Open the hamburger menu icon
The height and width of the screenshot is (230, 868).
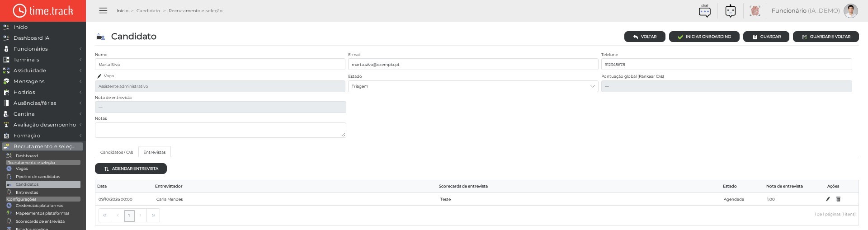click(x=103, y=10)
